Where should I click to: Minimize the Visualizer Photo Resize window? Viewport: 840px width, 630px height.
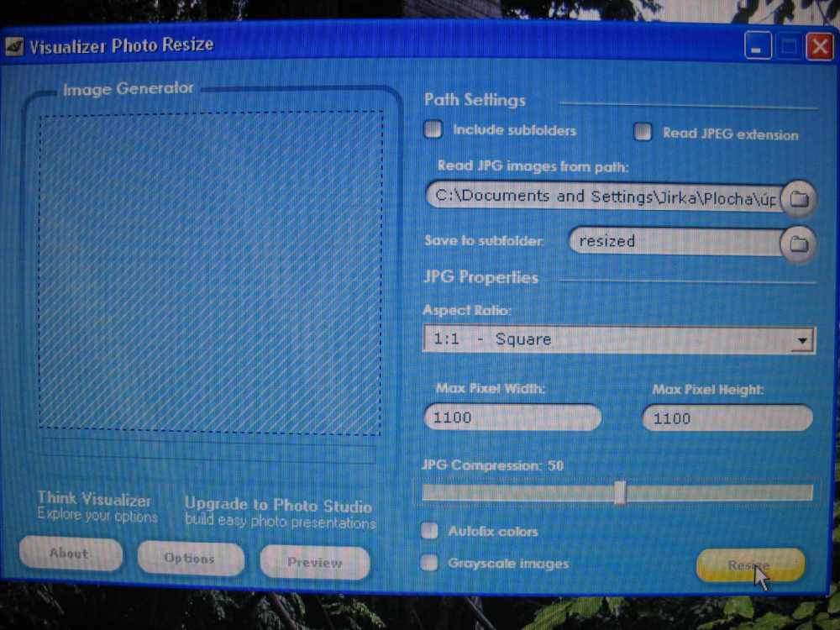pos(758,47)
